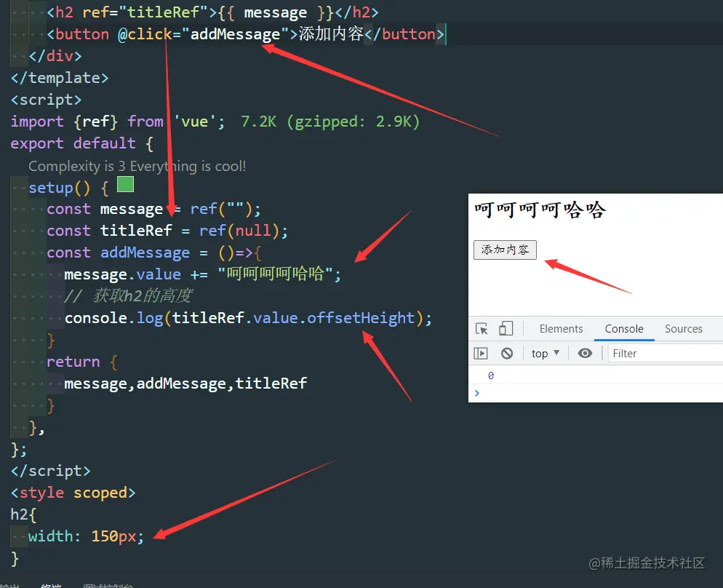Switch to the Elements tab
Viewport: 723px width, 588px height.
tap(561, 329)
